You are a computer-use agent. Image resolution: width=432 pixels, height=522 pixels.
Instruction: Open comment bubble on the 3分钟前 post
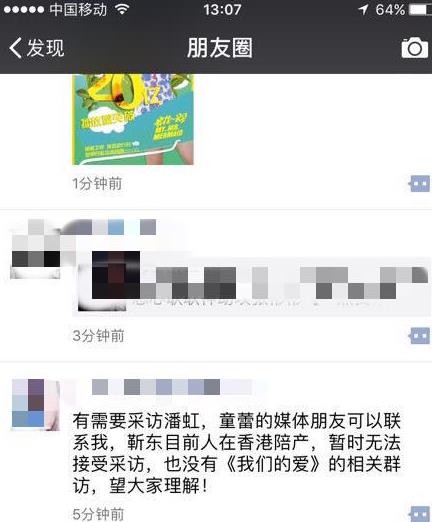click(419, 336)
